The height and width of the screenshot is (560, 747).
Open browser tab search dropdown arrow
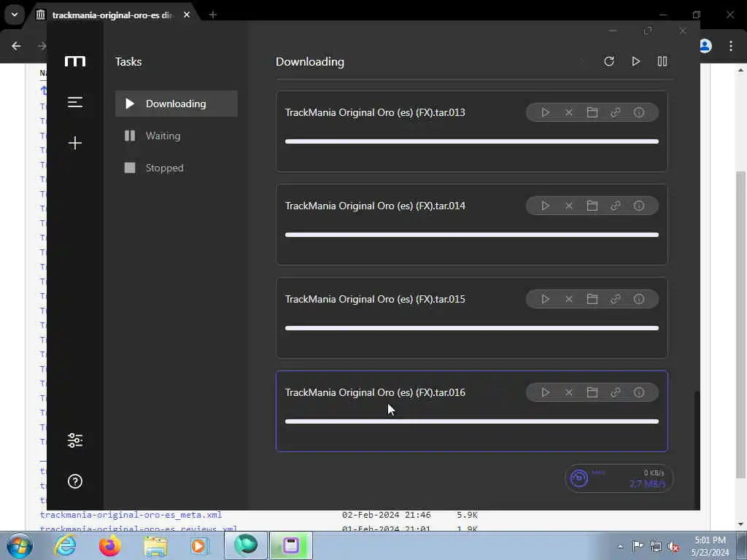[x=15, y=15]
